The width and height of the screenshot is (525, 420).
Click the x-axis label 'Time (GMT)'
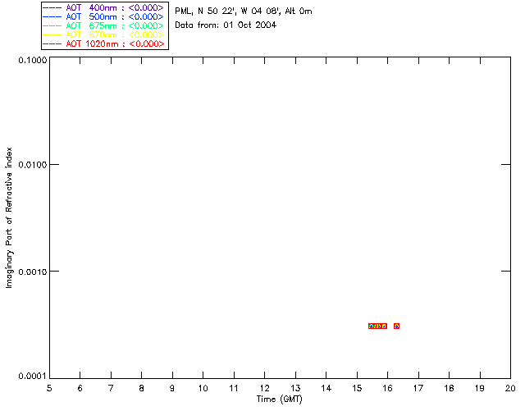click(279, 399)
